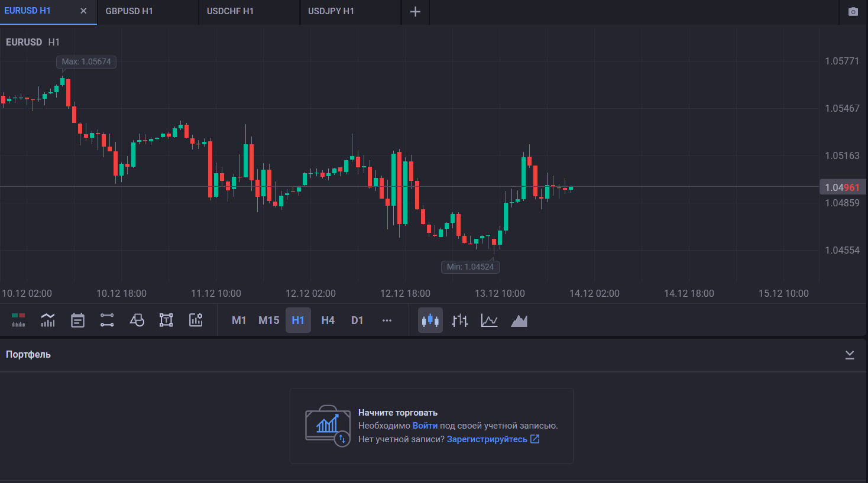This screenshot has width=868, height=483.
Task: Click external link icon beside Зарегистрируйтесь
Action: click(x=535, y=439)
